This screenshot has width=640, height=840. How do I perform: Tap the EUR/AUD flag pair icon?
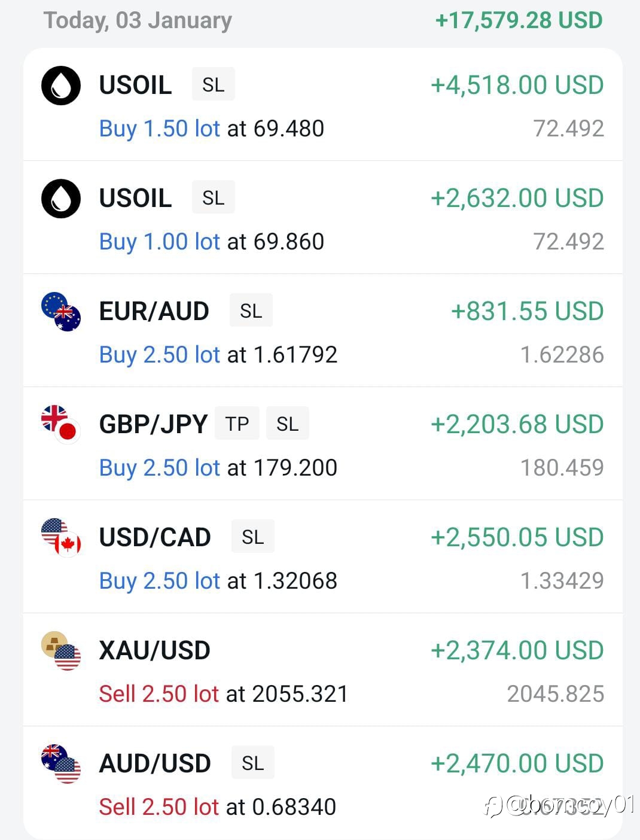click(x=61, y=312)
